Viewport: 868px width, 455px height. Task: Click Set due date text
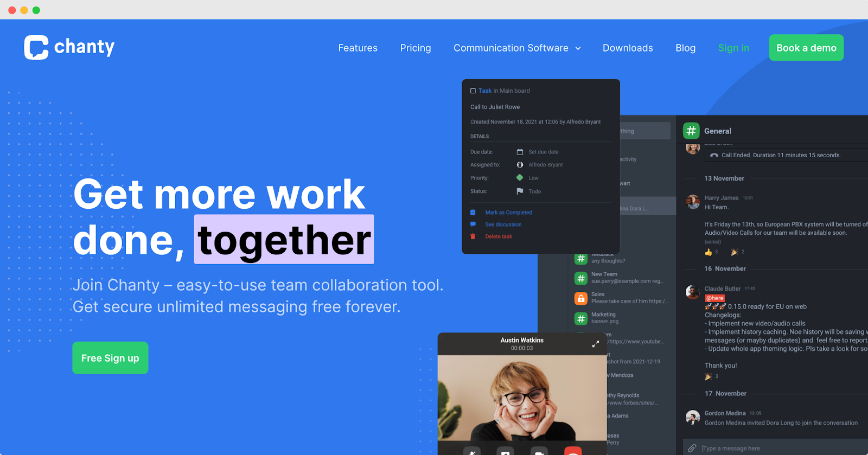click(544, 152)
